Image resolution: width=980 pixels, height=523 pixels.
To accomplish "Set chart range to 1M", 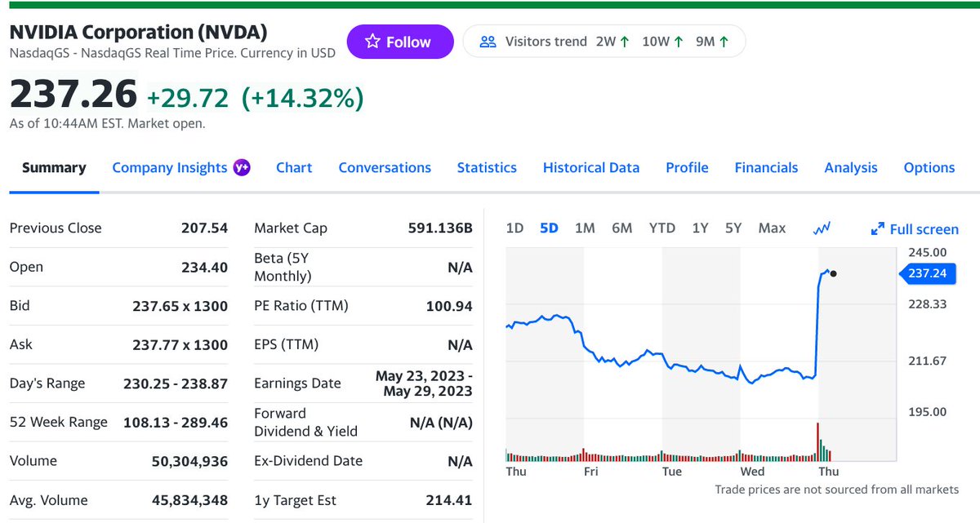I will click(585, 228).
